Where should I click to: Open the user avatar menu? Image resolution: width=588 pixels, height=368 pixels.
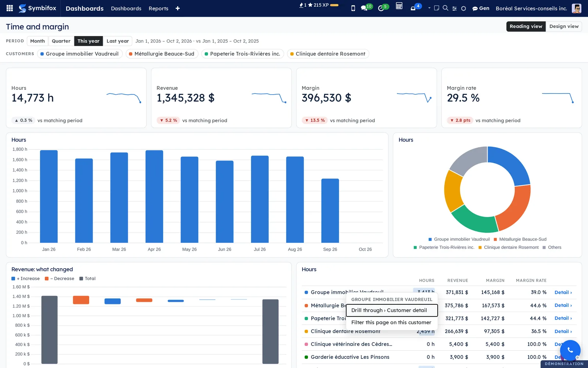pyautogui.click(x=577, y=8)
